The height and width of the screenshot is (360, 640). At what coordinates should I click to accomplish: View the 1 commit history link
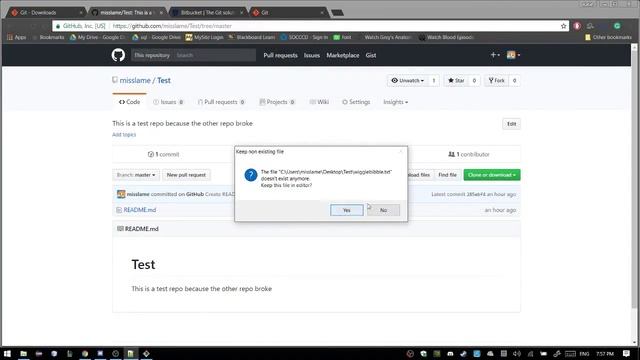163,154
